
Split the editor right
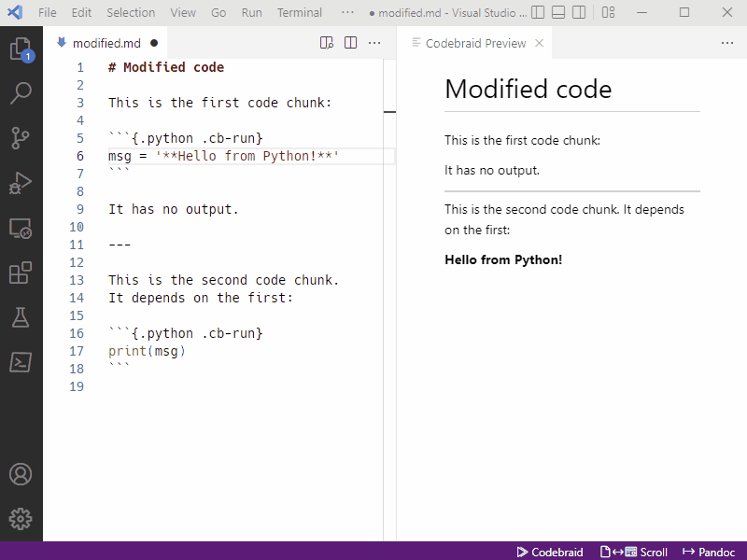point(351,43)
